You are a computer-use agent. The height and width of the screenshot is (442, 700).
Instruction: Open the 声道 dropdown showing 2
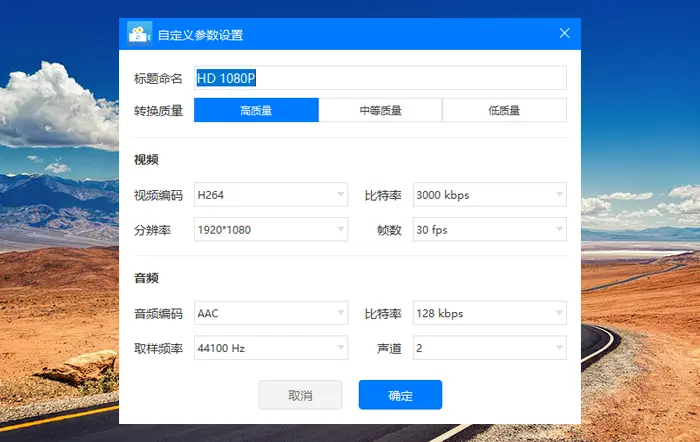tap(490, 348)
